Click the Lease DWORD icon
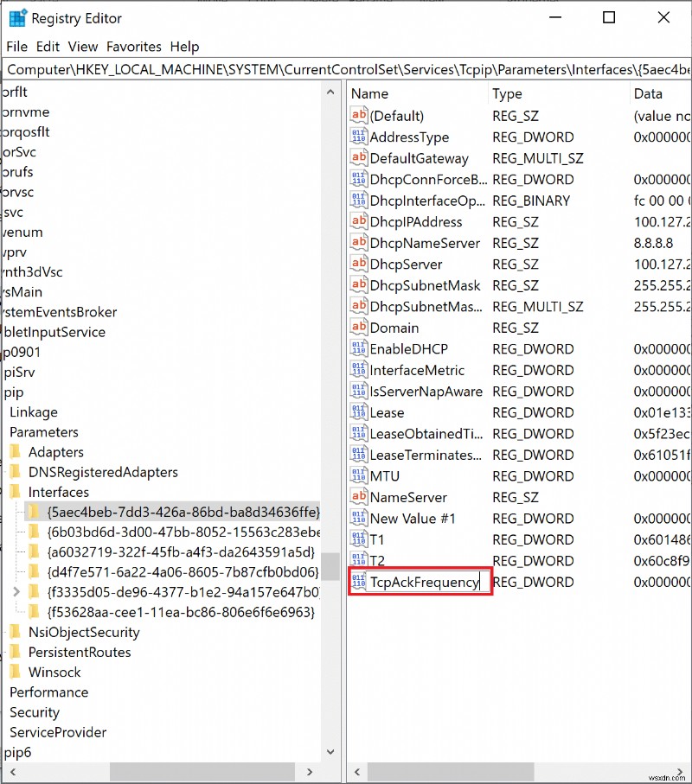 [359, 412]
